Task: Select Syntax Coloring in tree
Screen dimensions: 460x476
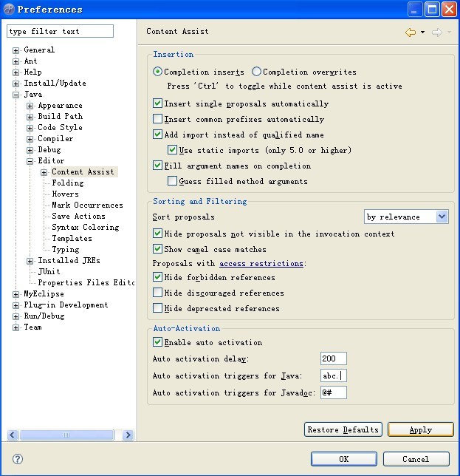Action: point(86,227)
